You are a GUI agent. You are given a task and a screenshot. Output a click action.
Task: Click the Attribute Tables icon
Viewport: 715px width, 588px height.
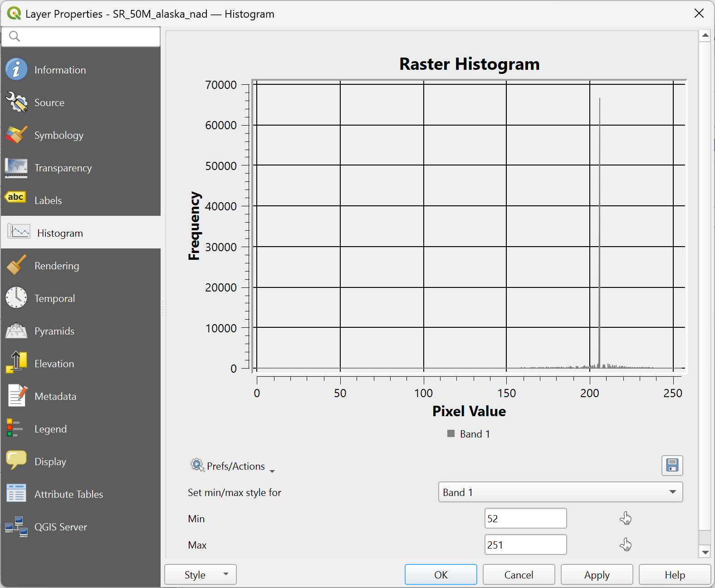point(16,494)
